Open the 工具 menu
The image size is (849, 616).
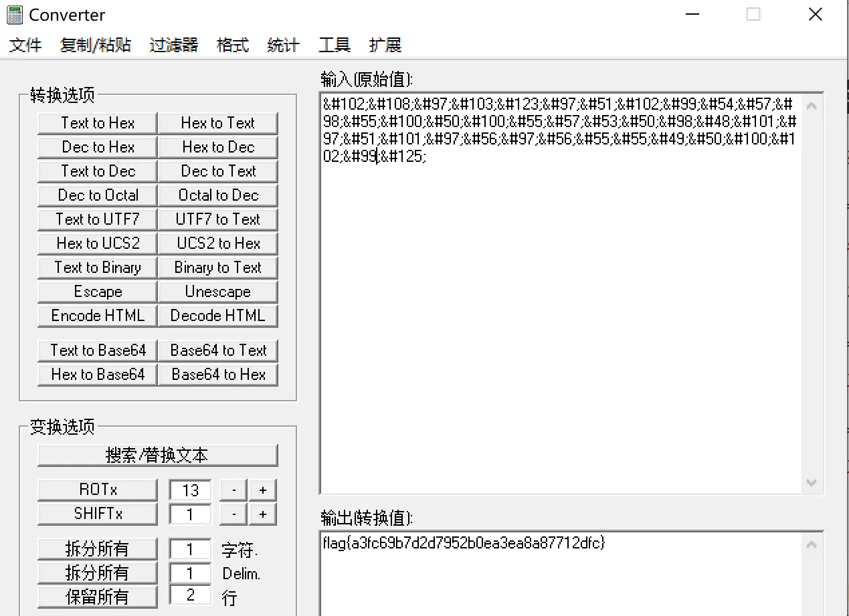tap(334, 45)
